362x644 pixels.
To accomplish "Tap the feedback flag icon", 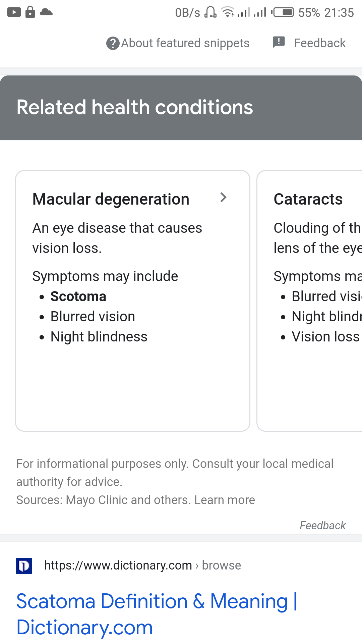I will point(279,43).
